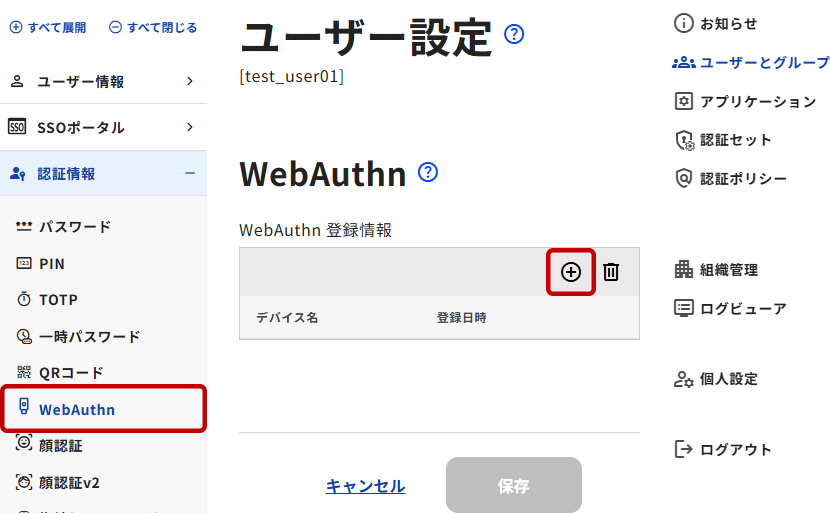Collapse all sections with すべて閉じる
This screenshot has height=513, width=830.
coord(153,27)
